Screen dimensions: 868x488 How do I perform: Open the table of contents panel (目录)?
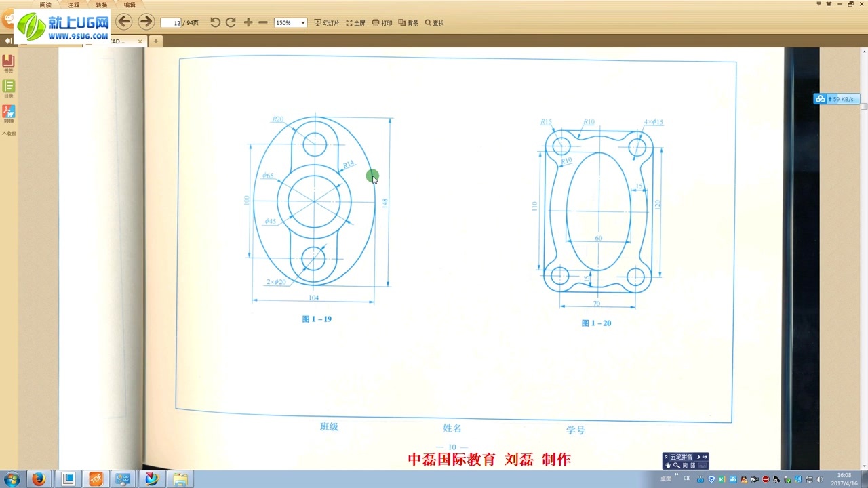[8, 88]
